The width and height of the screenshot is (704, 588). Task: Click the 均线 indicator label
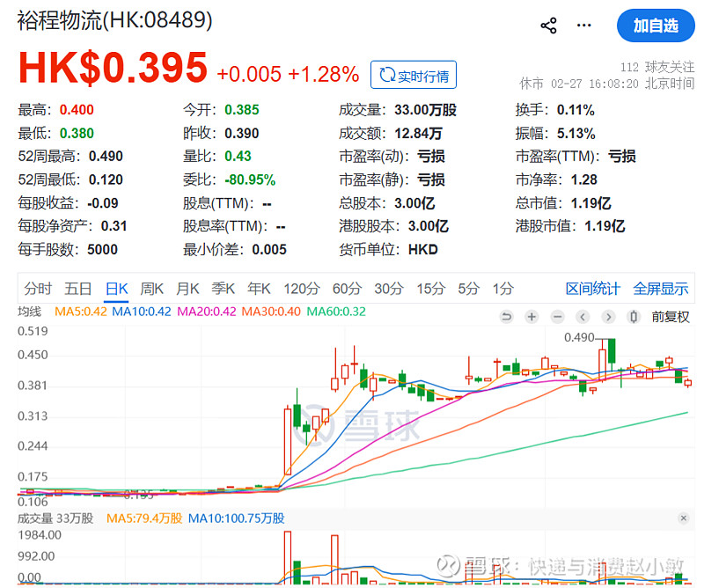[x=29, y=312]
